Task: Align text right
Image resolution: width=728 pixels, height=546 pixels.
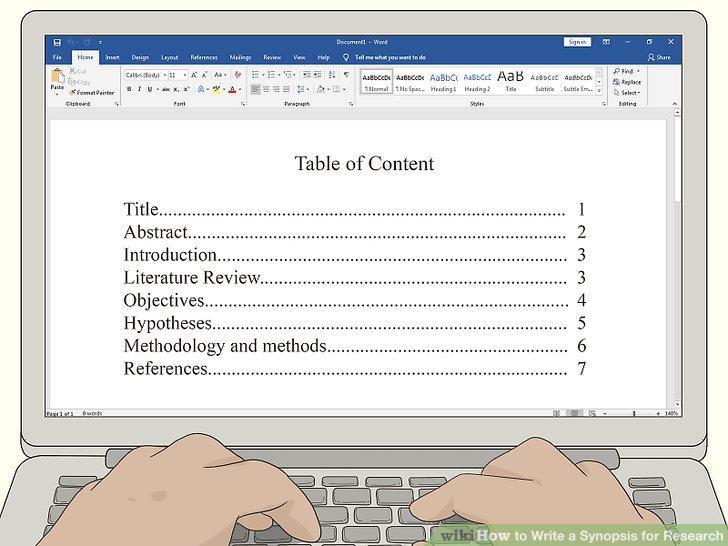Action: [276, 89]
